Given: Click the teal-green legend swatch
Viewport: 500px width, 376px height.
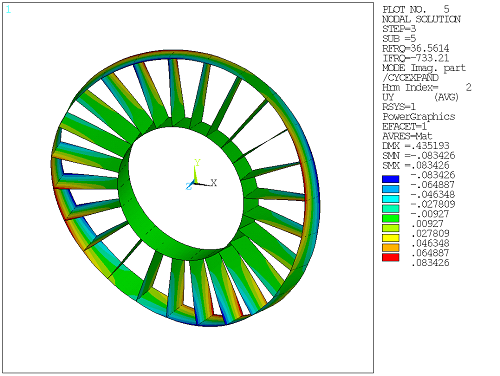Looking at the screenshot, I should 390,209.
